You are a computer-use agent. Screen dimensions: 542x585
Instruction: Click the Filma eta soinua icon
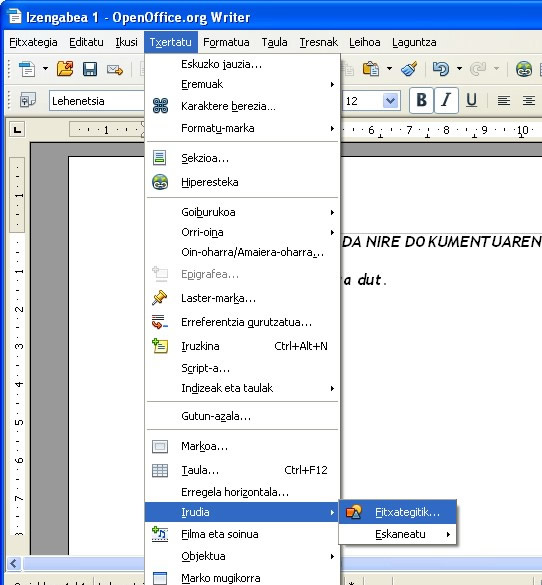point(160,534)
